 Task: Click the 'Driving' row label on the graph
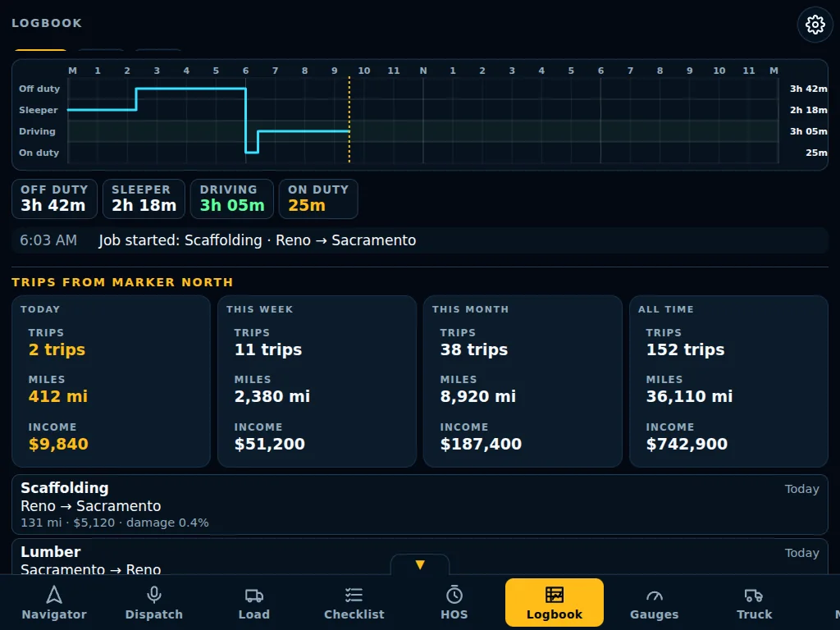coord(37,131)
